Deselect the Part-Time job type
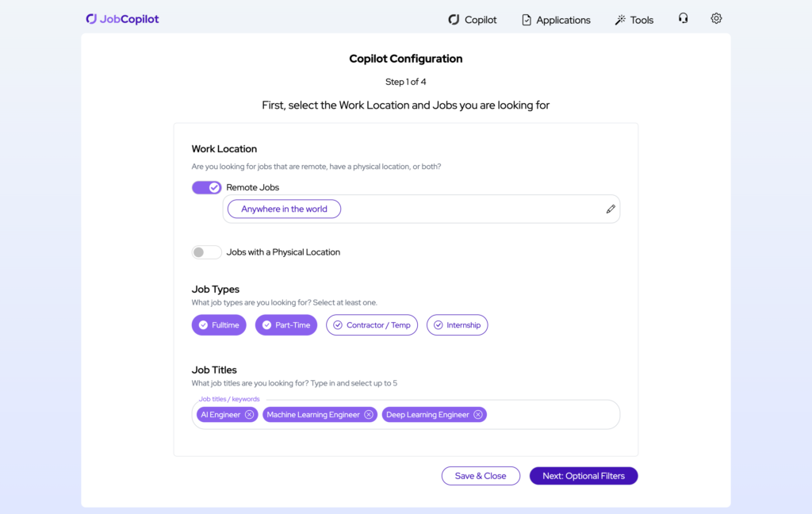The image size is (812, 514). (285, 324)
